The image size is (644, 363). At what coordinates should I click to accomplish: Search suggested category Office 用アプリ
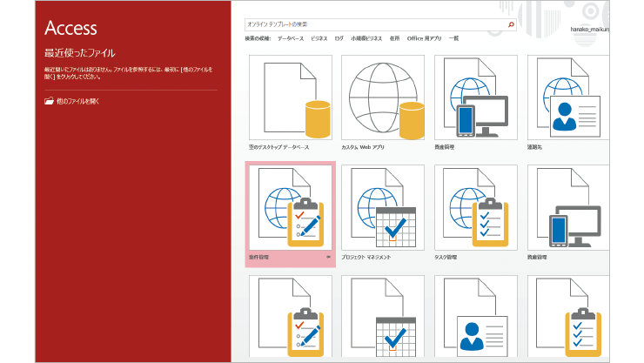tap(425, 38)
